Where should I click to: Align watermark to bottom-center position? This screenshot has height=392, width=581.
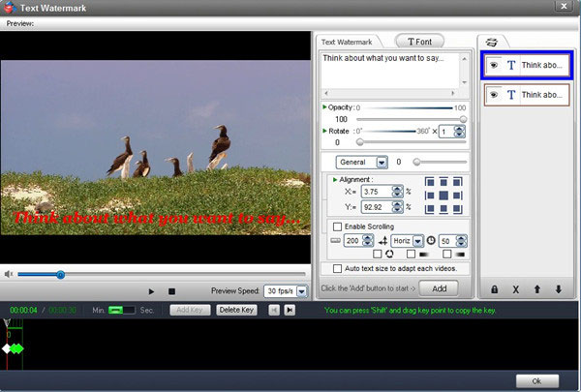click(x=443, y=209)
